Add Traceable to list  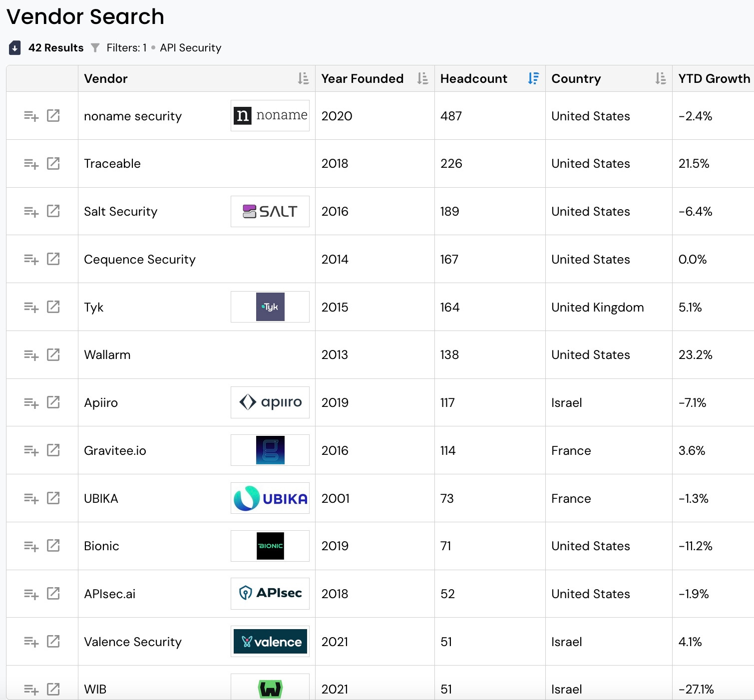point(31,164)
